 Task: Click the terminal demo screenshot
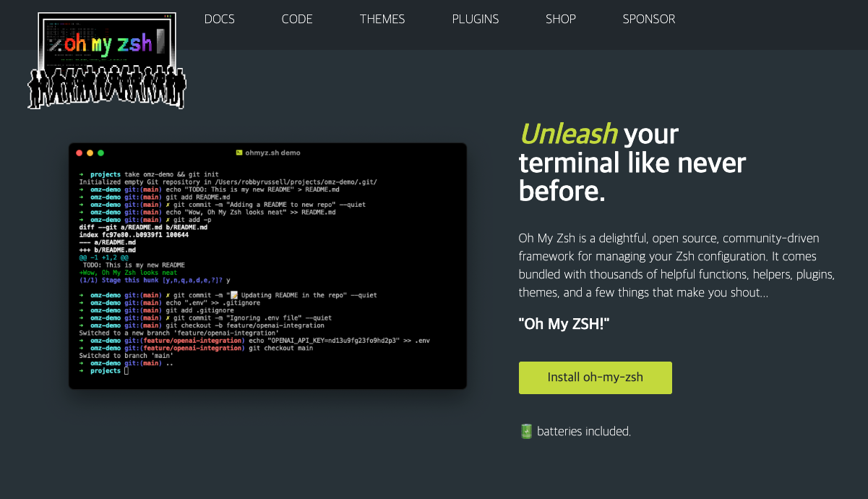(267, 266)
